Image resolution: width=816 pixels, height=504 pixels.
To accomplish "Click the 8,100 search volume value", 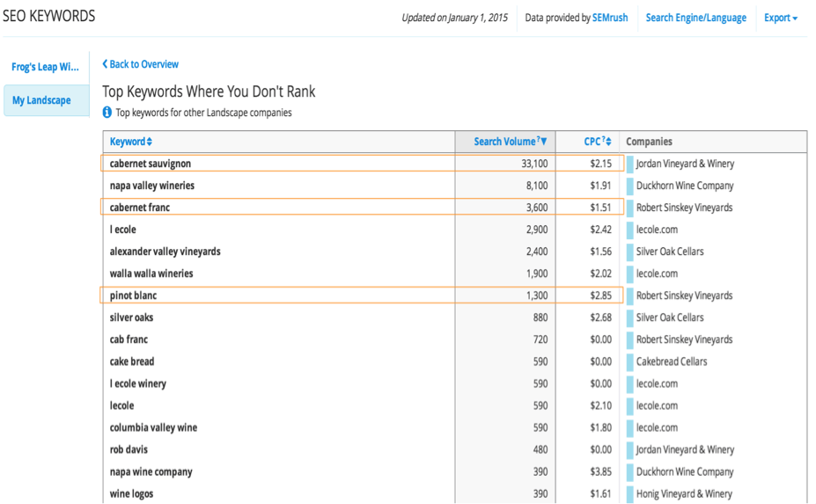I will tap(537, 186).
